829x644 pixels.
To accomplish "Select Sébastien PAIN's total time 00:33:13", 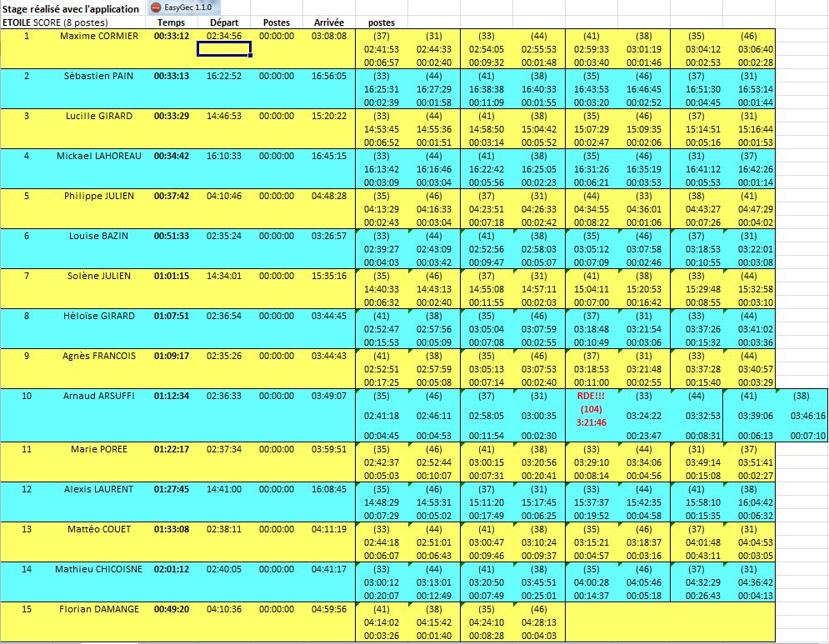I will pos(172,76).
